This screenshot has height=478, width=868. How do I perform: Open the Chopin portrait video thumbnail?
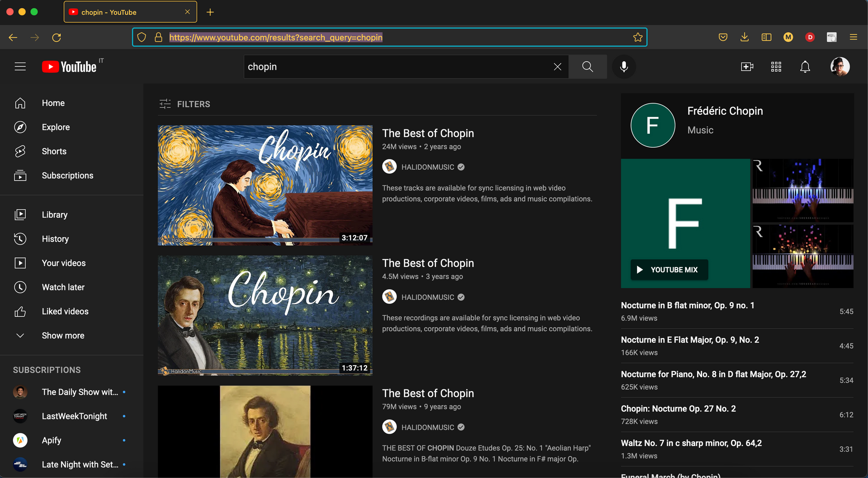(265, 432)
